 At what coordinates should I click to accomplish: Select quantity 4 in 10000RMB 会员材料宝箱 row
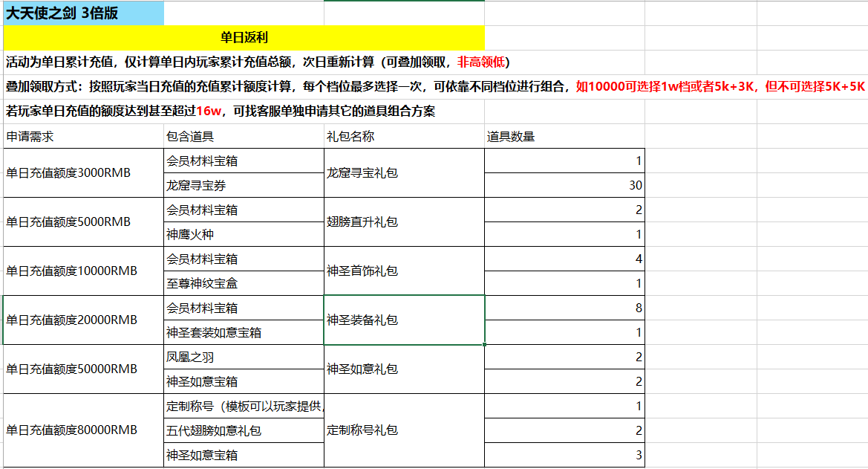pos(564,259)
